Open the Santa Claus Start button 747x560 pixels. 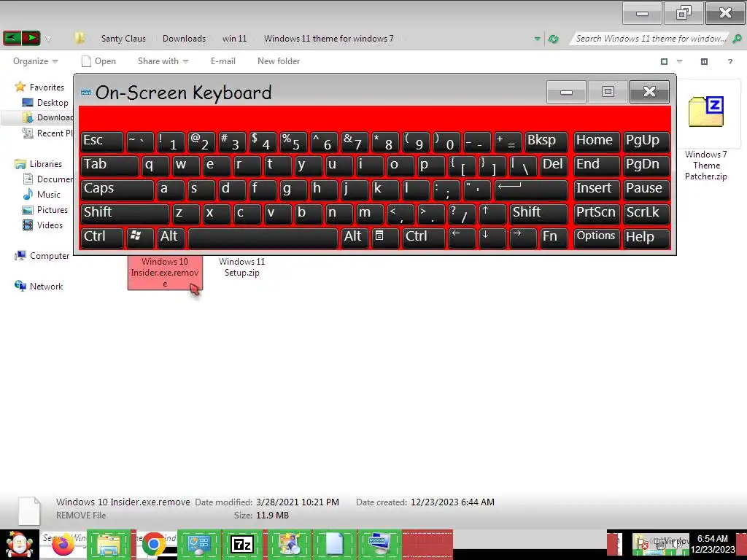click(19, 544)
